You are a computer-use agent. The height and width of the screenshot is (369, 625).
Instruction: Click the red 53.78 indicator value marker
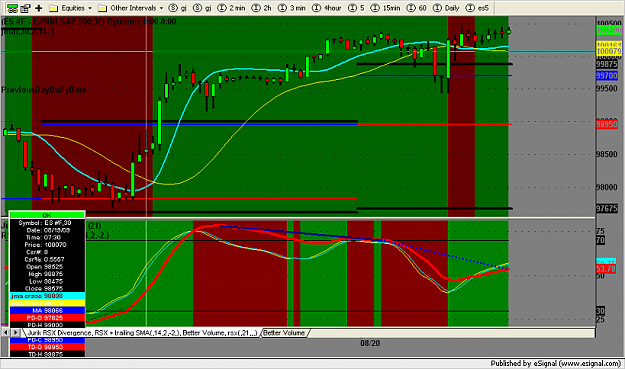pos(606,269)
